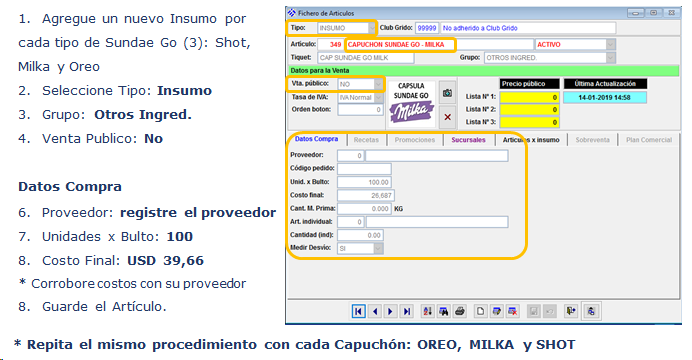This screenshot has width=692, height=360.
Task: Load a product image with the camera icon
Action: (x=447, y=93)
